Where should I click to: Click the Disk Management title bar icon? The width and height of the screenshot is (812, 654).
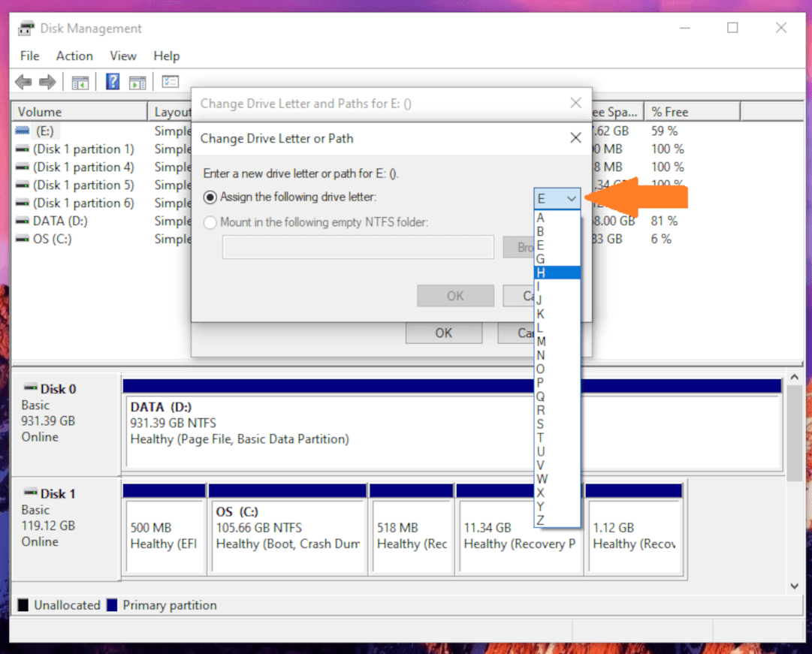(25, 28)
